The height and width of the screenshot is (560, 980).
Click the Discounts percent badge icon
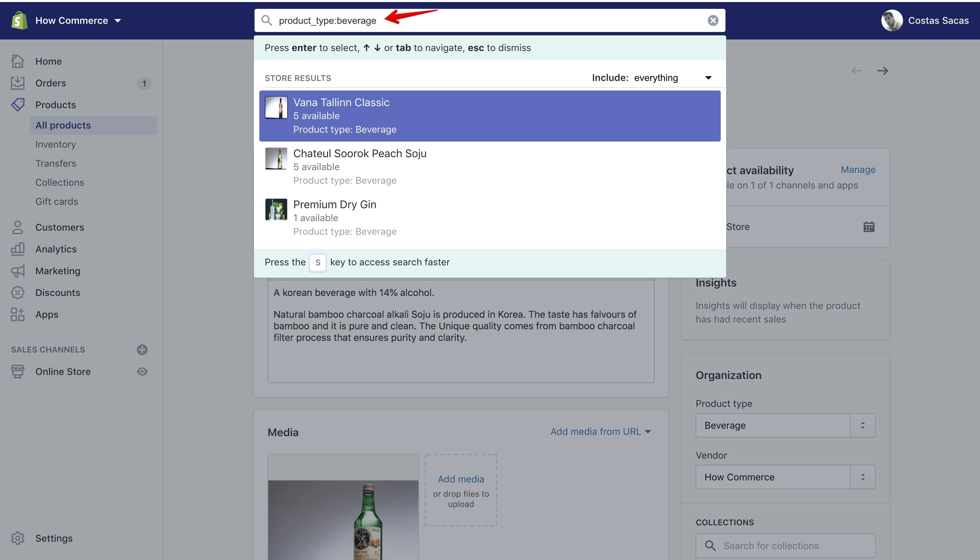[x=18, y=293]
